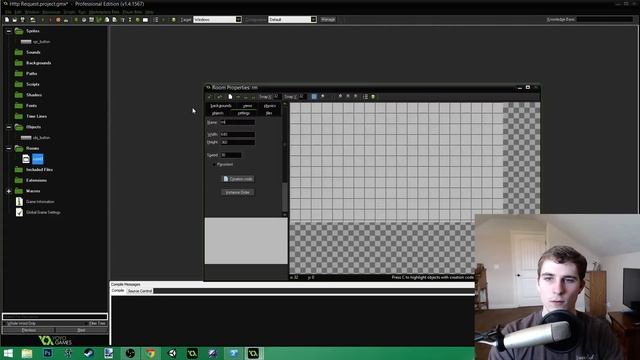The image size is (640, 360).
Task: Select spr_button in the Sprites folder
Action: [x=41, y=42]
